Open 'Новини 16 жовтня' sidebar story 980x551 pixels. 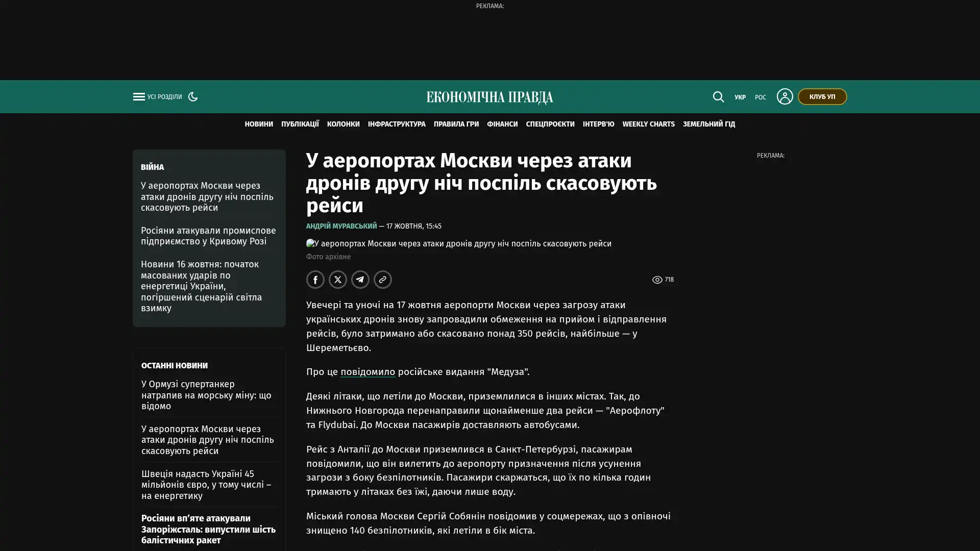click(202, 286)
